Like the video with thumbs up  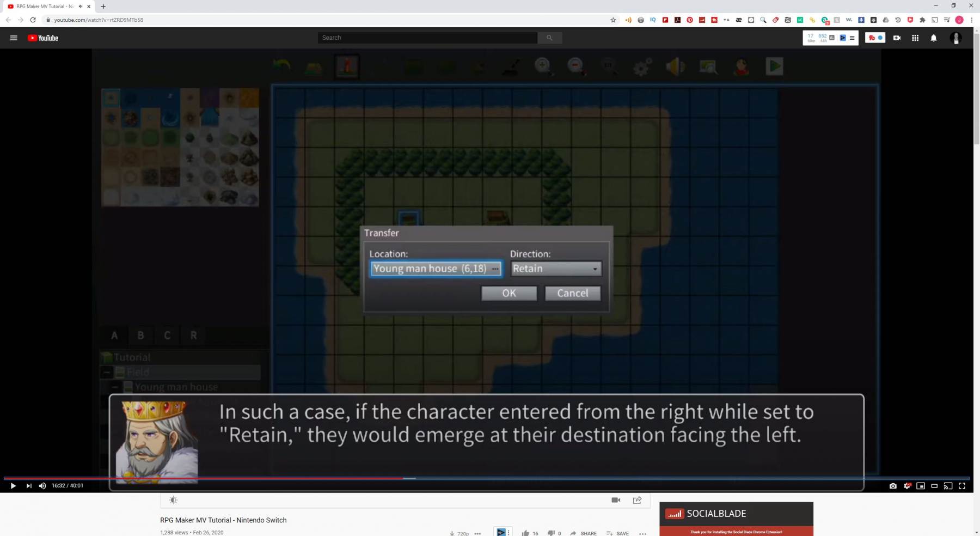tap(525, 533)
